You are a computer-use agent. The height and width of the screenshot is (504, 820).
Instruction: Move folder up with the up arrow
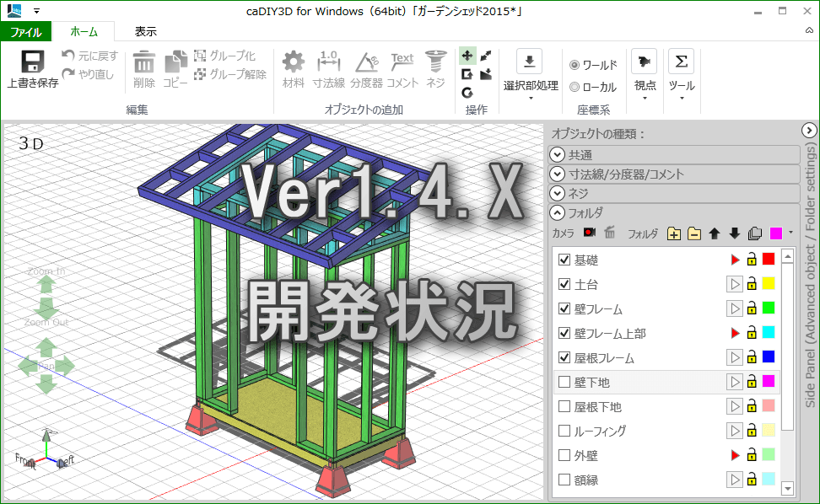715,233
